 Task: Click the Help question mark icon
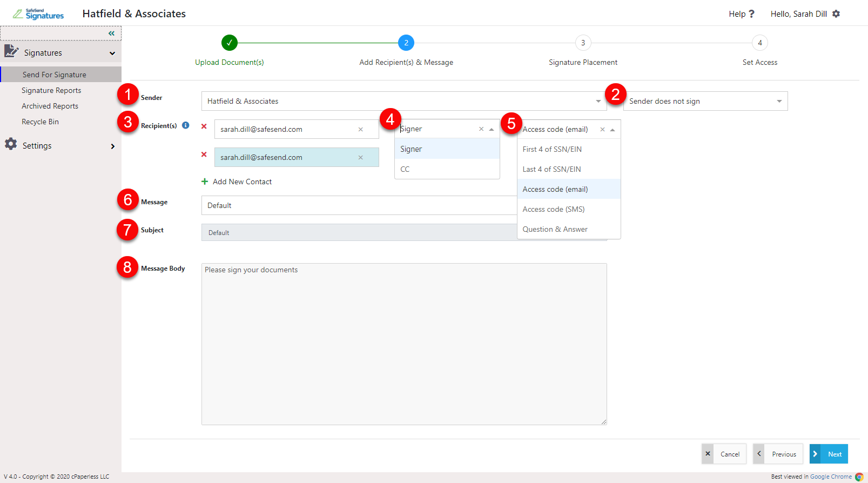pos(751,14)
